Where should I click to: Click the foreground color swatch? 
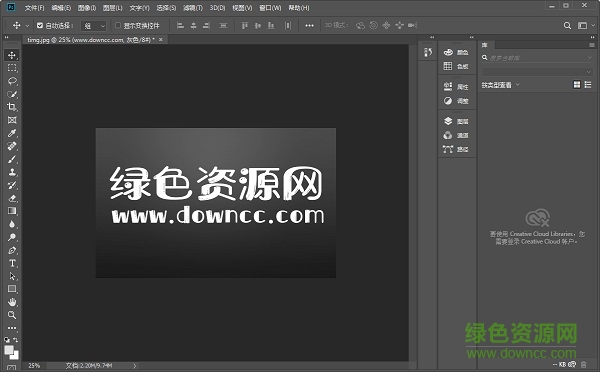click(x=9, y=350)
